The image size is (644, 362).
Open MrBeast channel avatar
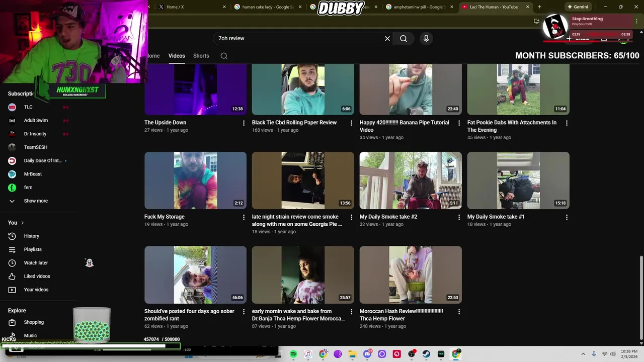point(12,174)
